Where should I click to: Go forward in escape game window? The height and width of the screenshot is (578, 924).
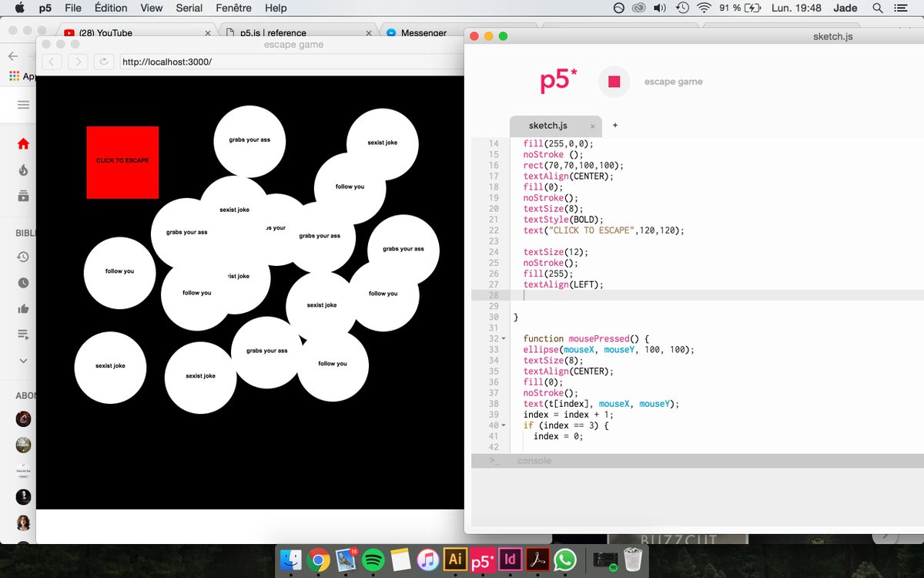coord(78,62)
